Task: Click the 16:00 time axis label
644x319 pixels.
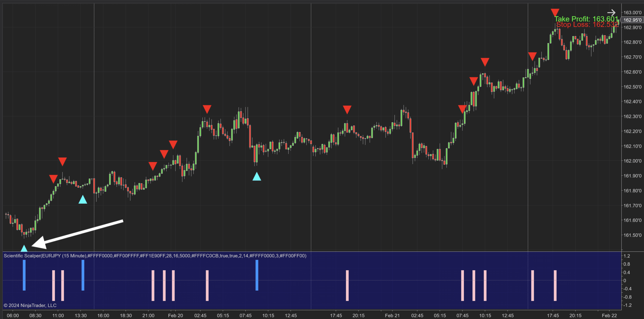Action: (x=103, y=315)
